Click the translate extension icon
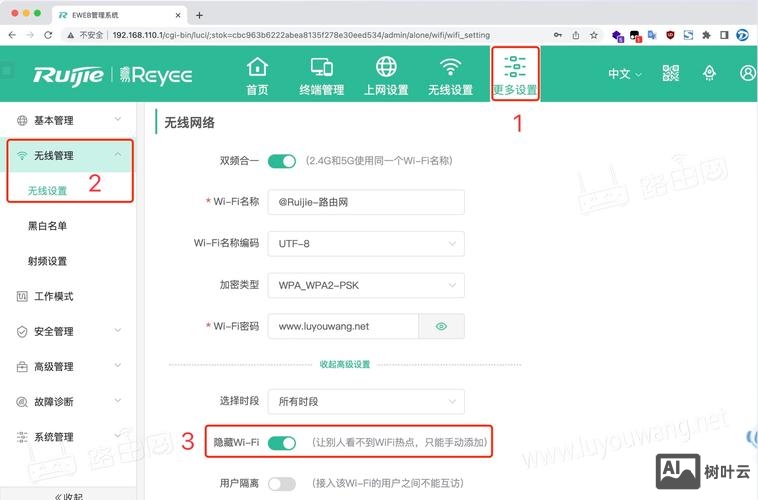 (652, 35)
